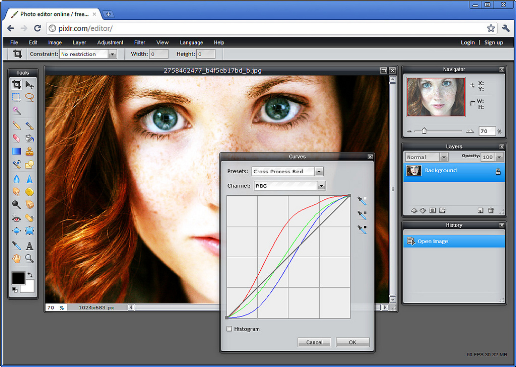The width and height of the screenshot is (516, 367).
Task: Open the Language menu
Action: [x=191, y=42]
